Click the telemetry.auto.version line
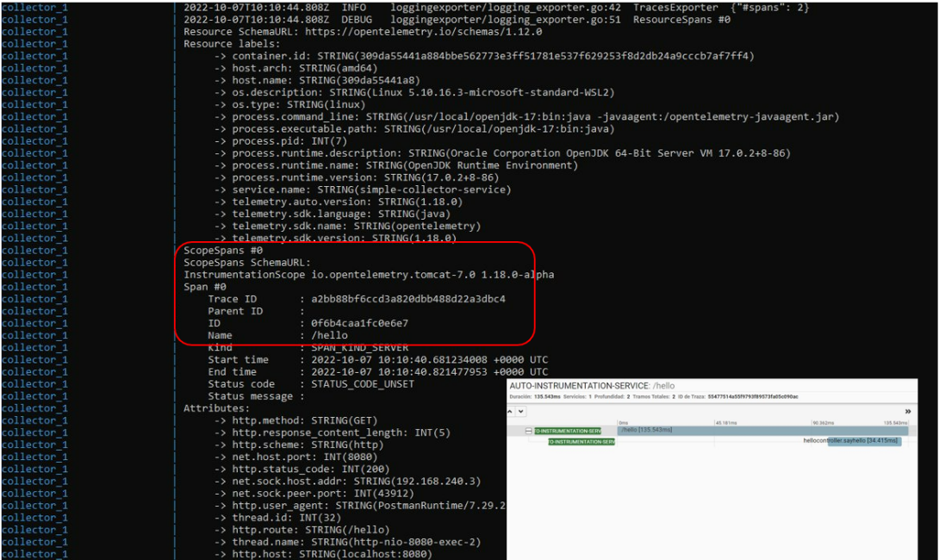 [x=339, y=202]
